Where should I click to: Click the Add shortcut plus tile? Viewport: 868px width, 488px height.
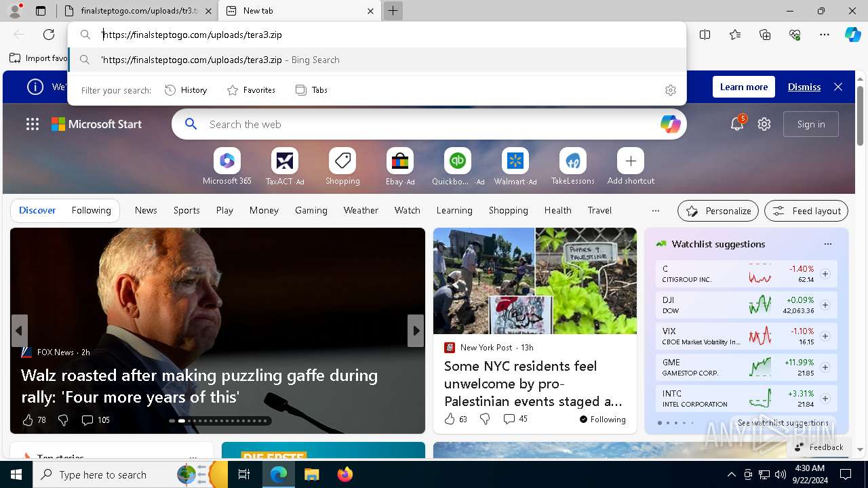click(631, 167)
